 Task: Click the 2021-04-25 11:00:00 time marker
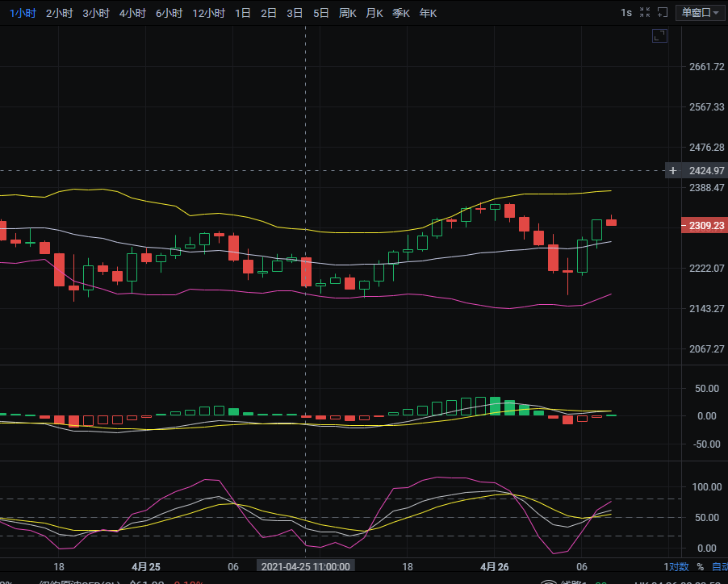point(305,566)
